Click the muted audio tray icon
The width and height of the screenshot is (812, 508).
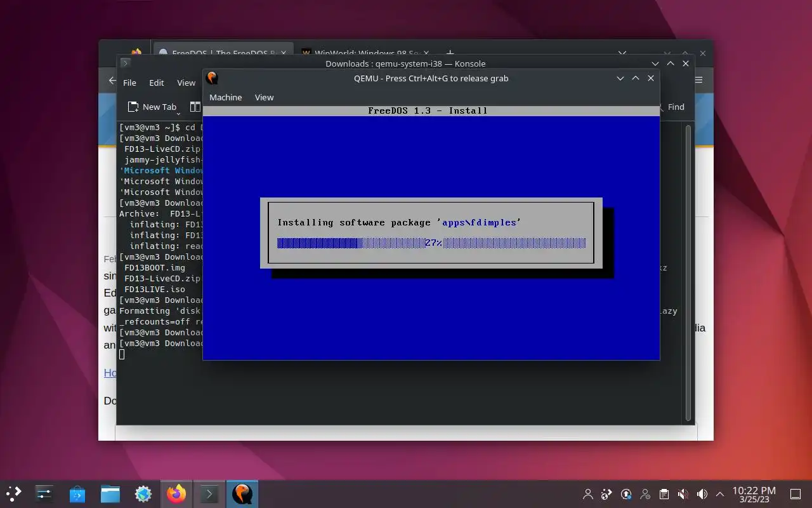[x=683, y=494]
